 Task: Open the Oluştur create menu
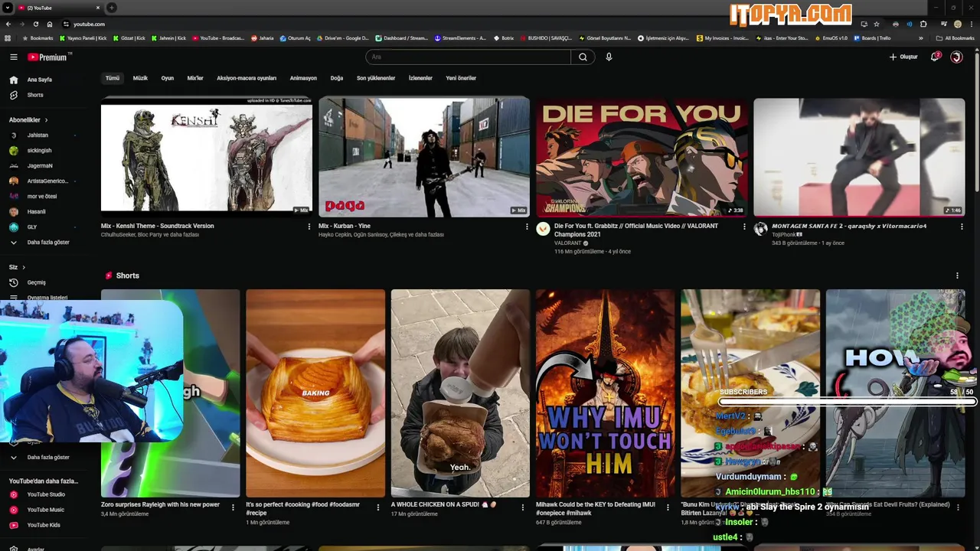[903, 57]
